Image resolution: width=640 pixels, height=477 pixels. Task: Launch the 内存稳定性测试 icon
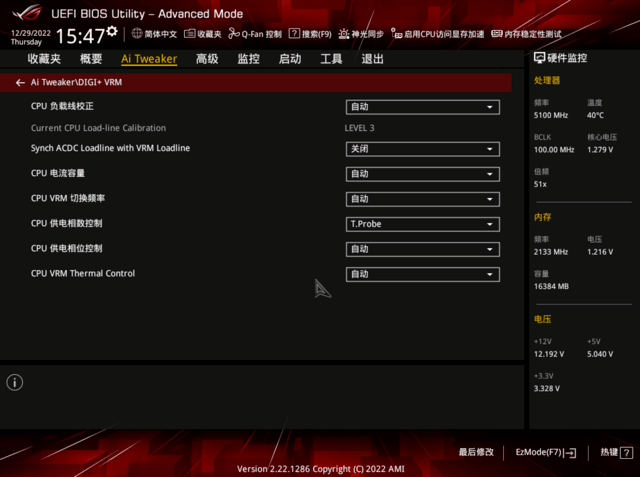497,33
